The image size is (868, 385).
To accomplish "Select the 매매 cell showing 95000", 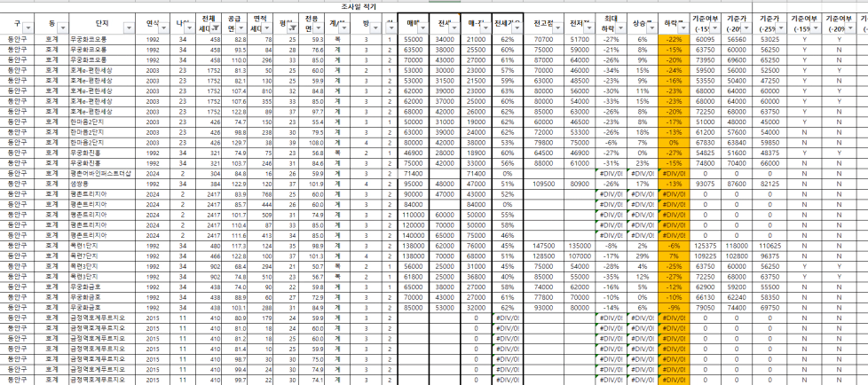I will [x=413, y=184].
